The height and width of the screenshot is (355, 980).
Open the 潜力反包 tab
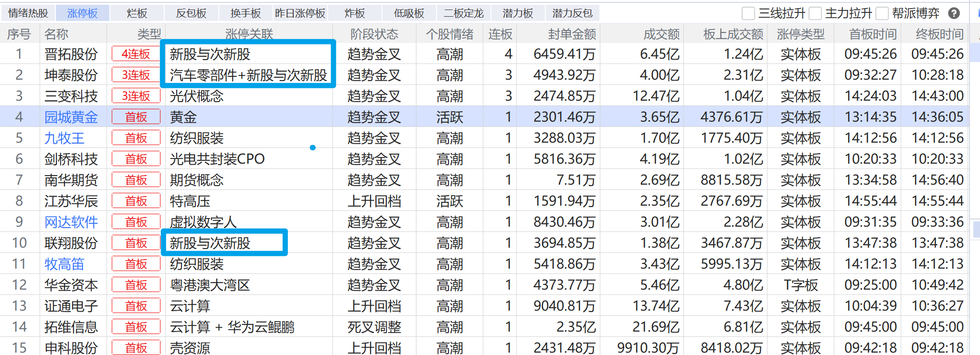[573, 13]
